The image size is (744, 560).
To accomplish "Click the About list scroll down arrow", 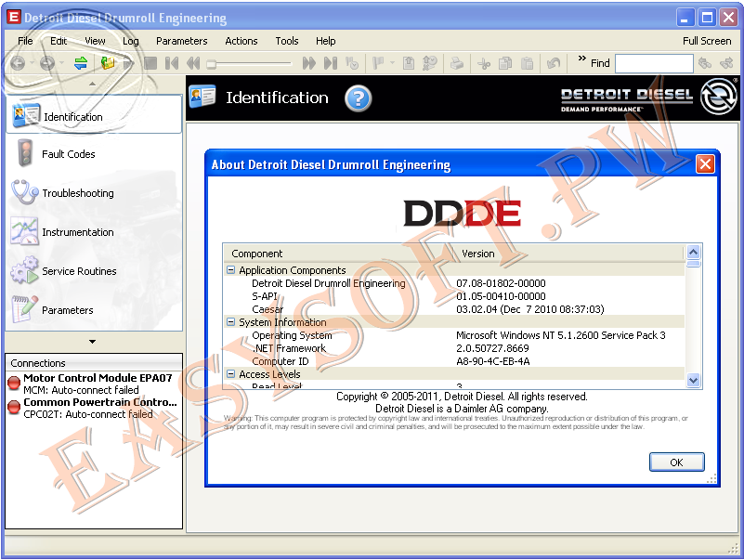I will click(x=693, y=380).
